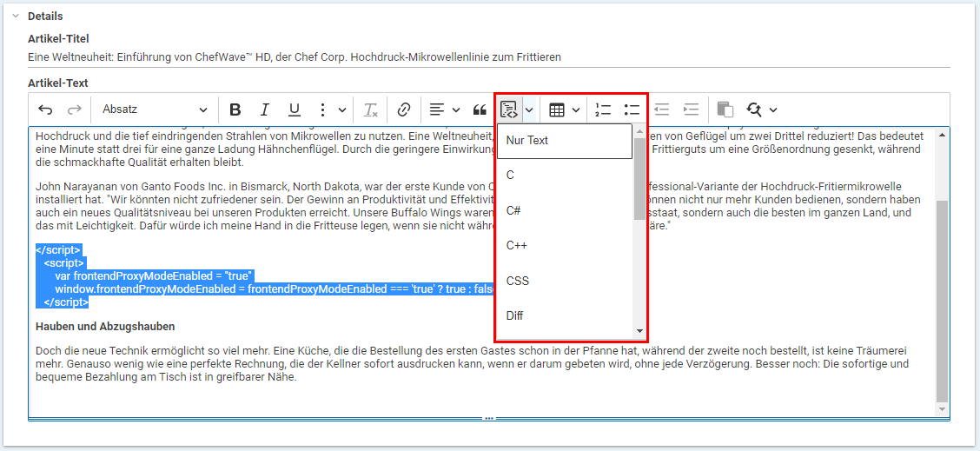This screenshot has height=451, width=980.
Task: Click the redo arrow icon
Action: click(x=75, y=110)
